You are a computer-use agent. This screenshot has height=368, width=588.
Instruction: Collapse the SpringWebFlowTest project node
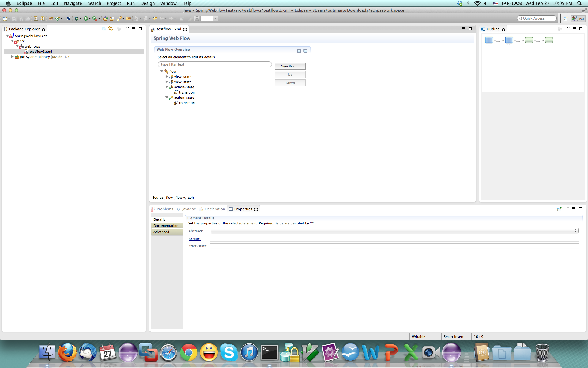[x=8, y=36]
